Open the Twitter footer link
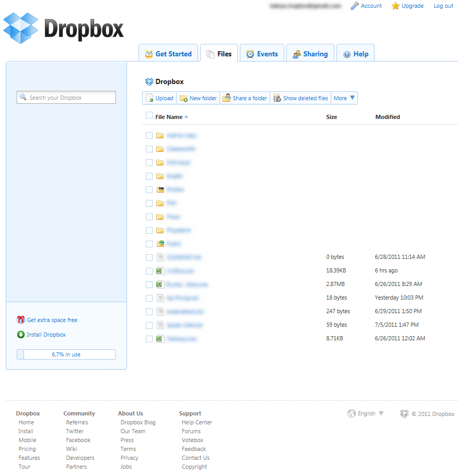 tap(75, 431)
